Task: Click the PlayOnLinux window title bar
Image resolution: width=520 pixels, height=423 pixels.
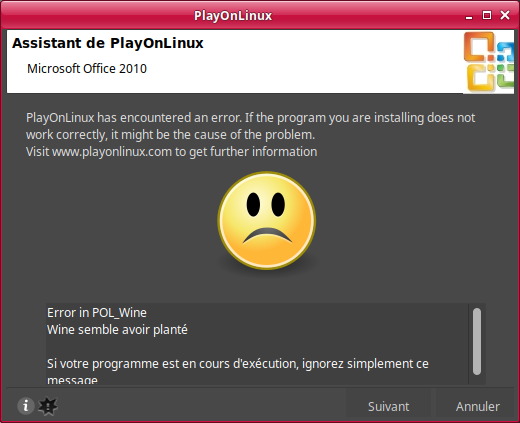Action: [x=233, y=16]
